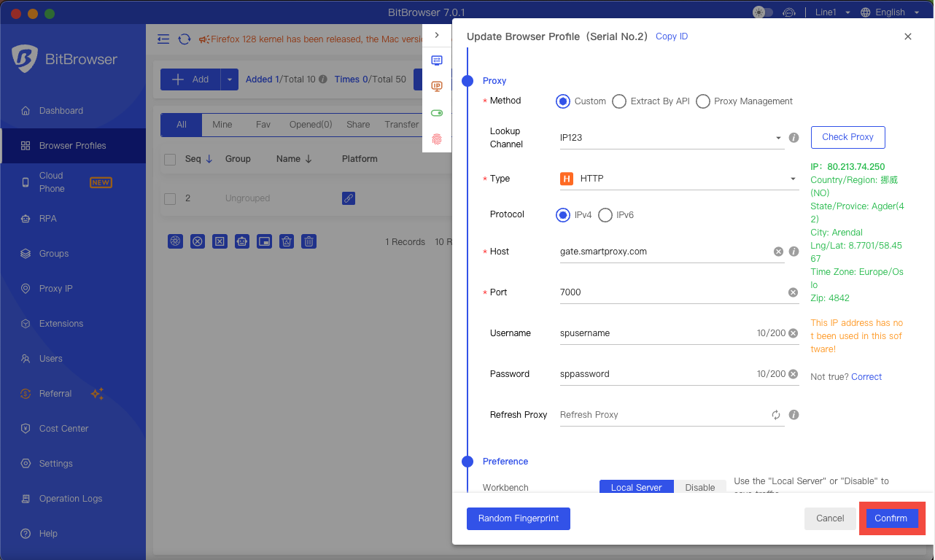Click the first aperture icon in bulk toolbar
The image size is (935, 560).
pos(175,241)
